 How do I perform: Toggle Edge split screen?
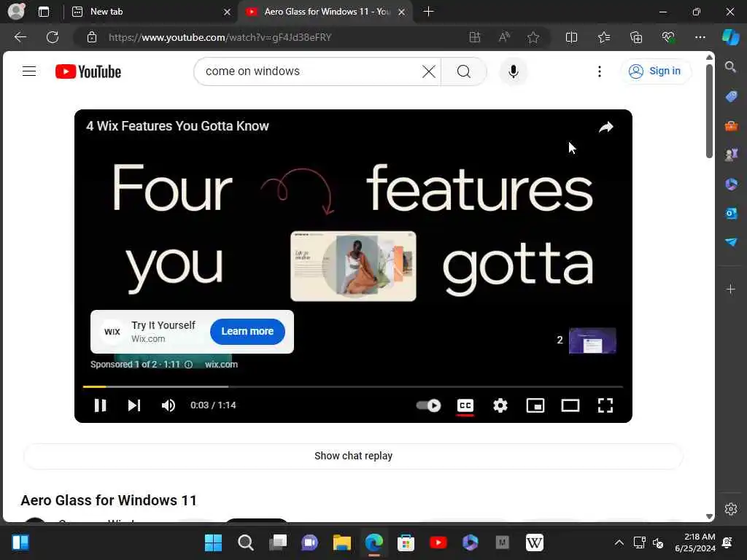pos(571,37)
